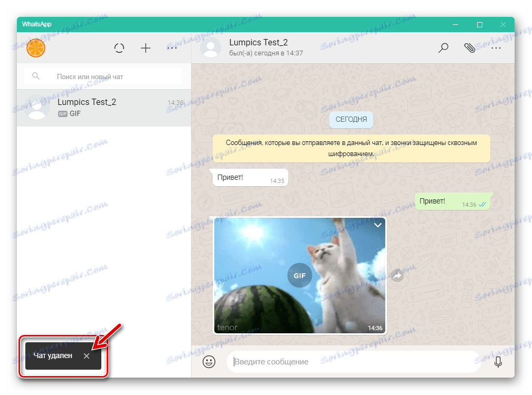Click the 'Чат удален' toast text
Viewport: 532px width, 395px height.
click(53, 355)
